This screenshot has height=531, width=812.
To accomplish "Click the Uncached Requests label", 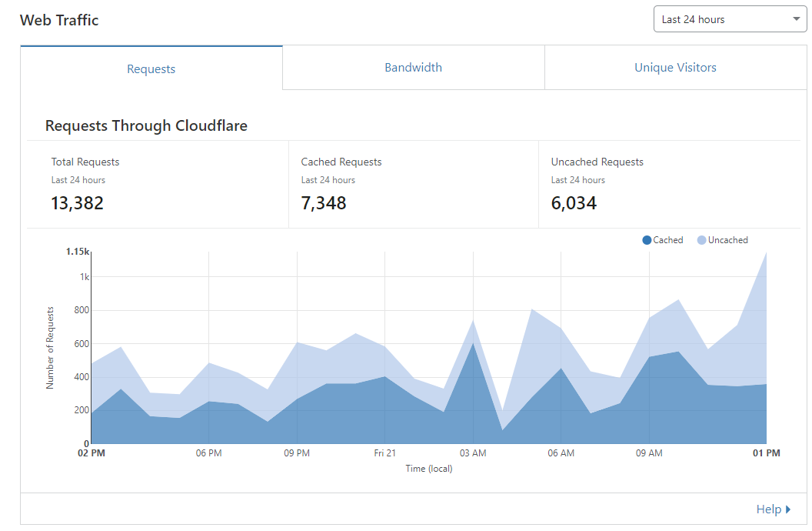I will click(x=597, y=162).
